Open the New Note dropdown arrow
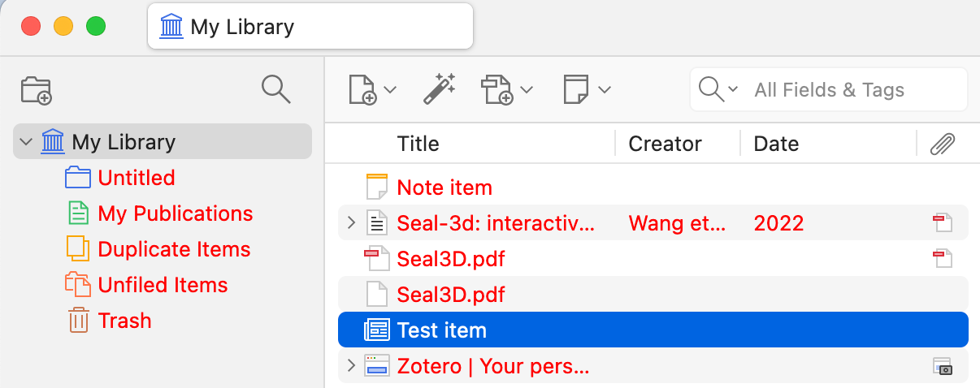This screenshot has width=980, height=388. pos(604,89)
